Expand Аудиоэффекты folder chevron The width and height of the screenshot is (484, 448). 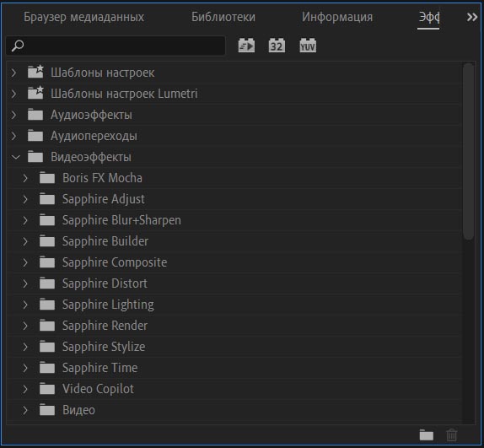tap(13, 115)
